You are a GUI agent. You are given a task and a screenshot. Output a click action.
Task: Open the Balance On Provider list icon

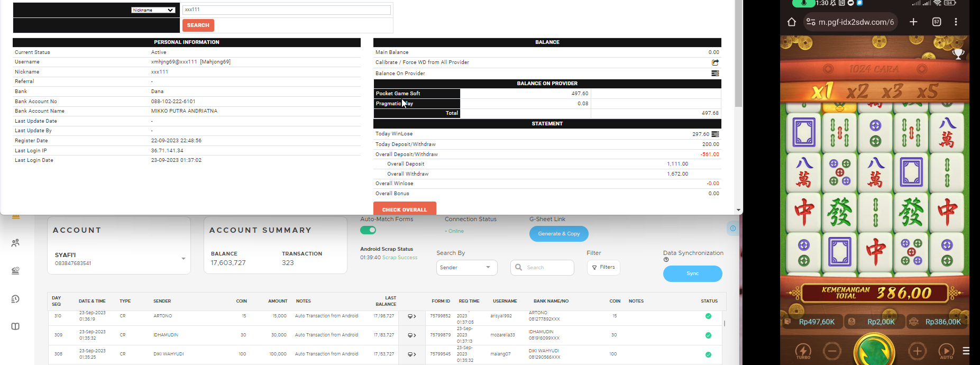coord(715,74)
